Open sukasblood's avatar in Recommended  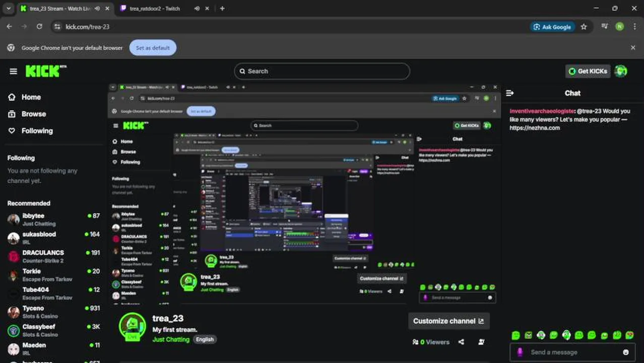click(x=14, y=238)
